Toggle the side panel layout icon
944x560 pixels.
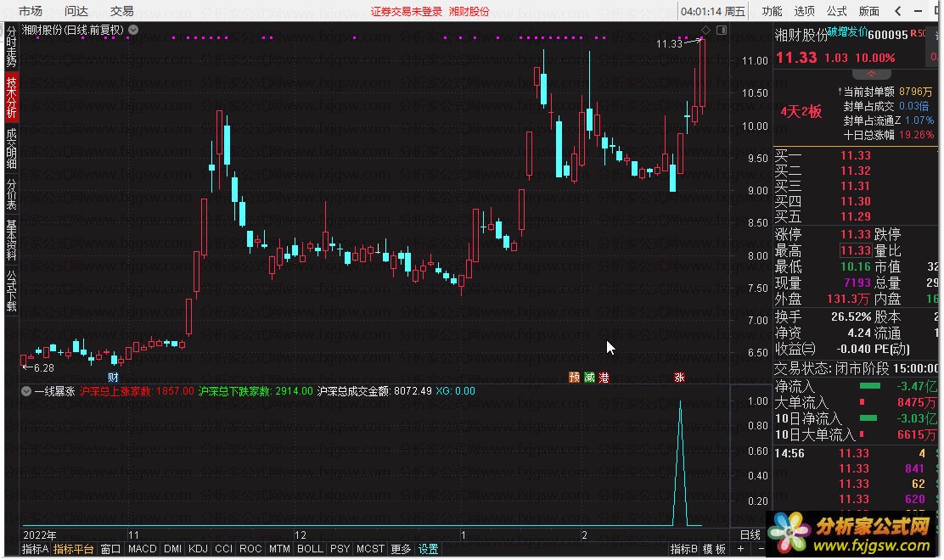tap(722, 30)
